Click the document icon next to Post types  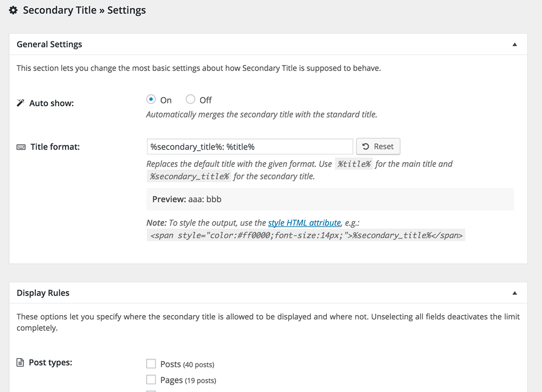(x=21, y=362)
